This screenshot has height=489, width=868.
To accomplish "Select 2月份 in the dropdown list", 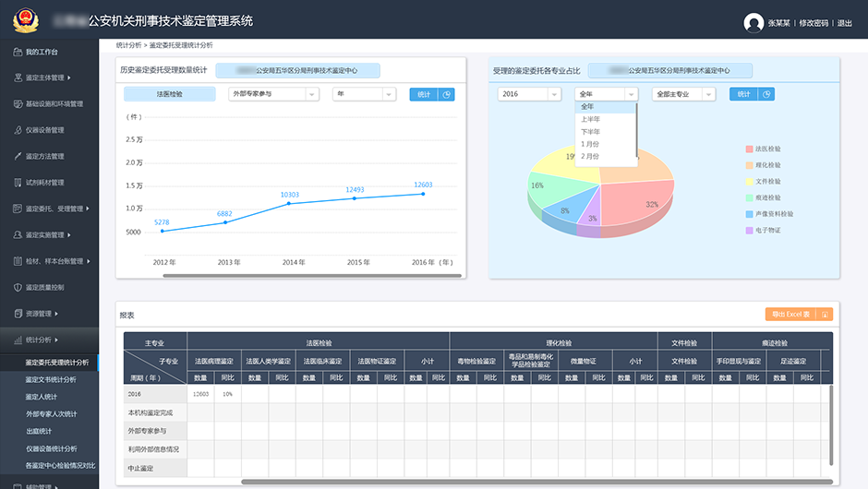I will coord(606,157).
